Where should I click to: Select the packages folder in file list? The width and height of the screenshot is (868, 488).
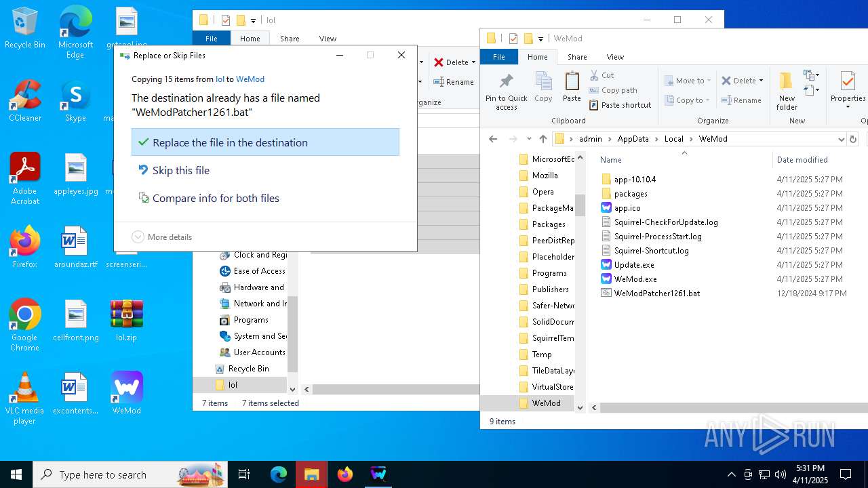click(x=631, y=194)
